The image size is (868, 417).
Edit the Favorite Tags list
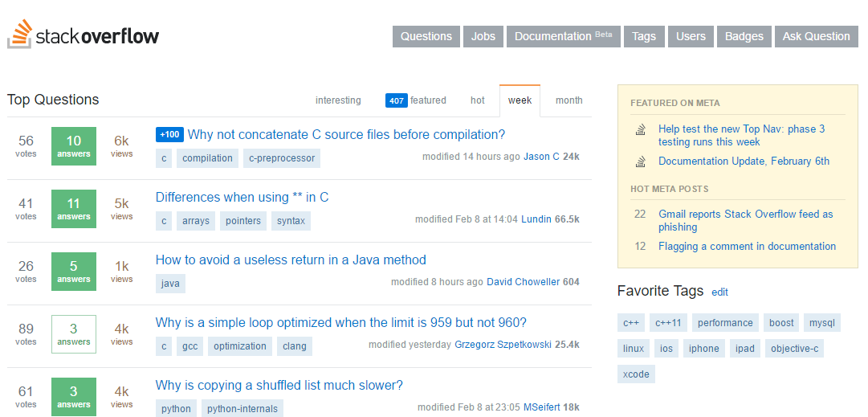tap(719, 292)
